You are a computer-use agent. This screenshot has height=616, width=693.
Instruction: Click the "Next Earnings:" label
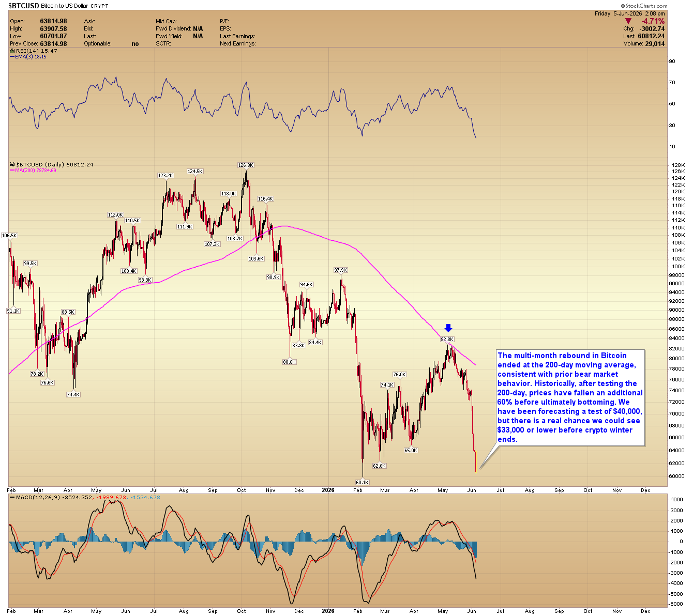[238, 44]
